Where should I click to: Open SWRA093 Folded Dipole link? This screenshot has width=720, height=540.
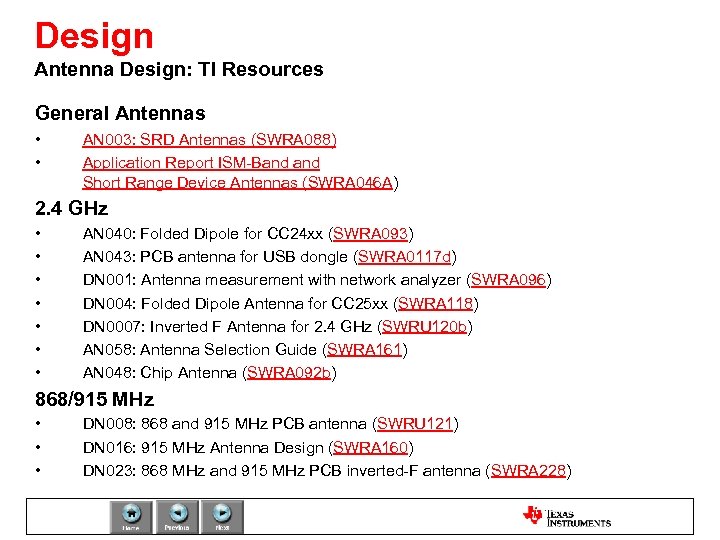tap(370, 234)
